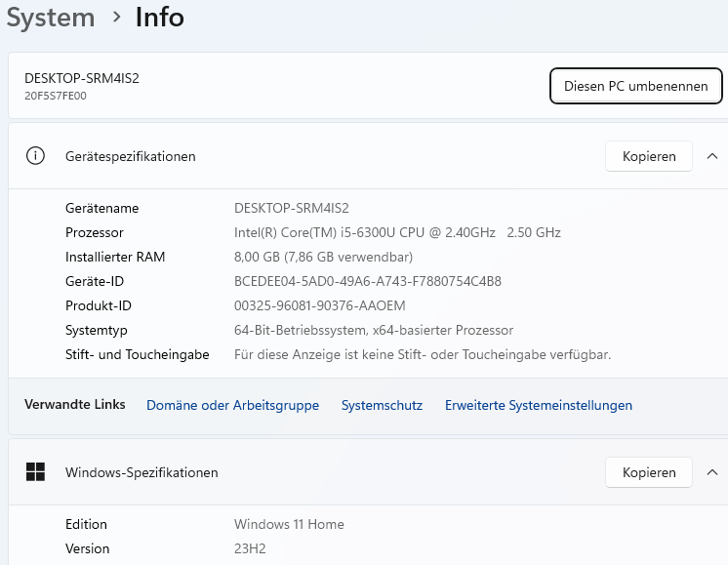Click the Windows logo icon beside Windows-Spezifikationen
The width and height of the screenshot is (728, 565).
[35, 472]
